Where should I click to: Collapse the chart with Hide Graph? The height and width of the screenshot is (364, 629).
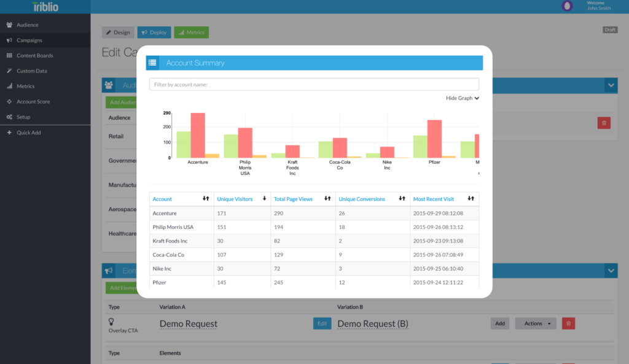tap(462, 98)
